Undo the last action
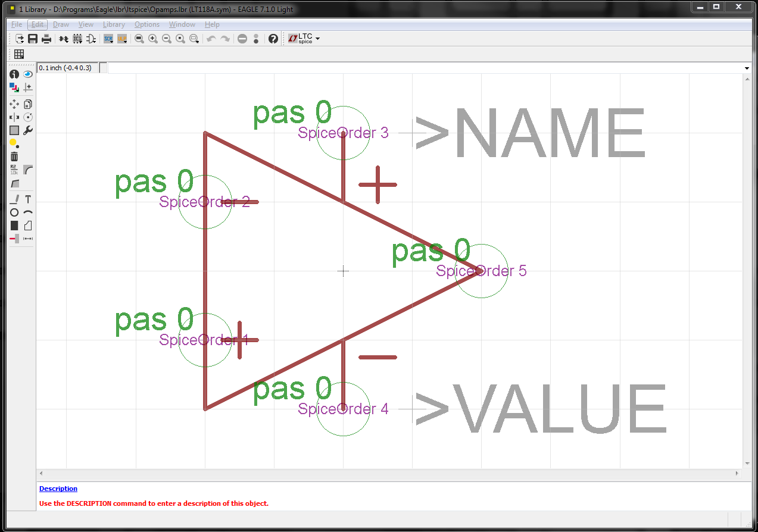758x532 pixels. pos(212,38)
